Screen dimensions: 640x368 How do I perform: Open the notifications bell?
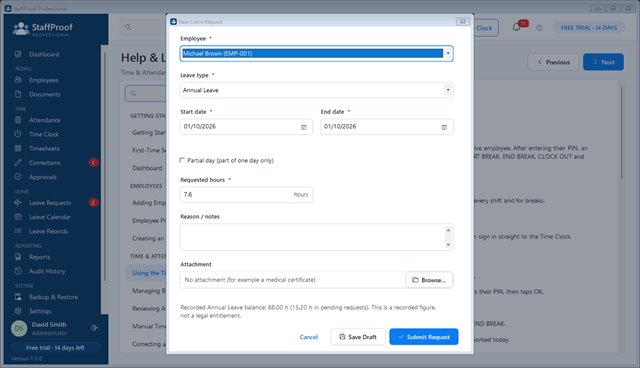[x=516, y=27]
